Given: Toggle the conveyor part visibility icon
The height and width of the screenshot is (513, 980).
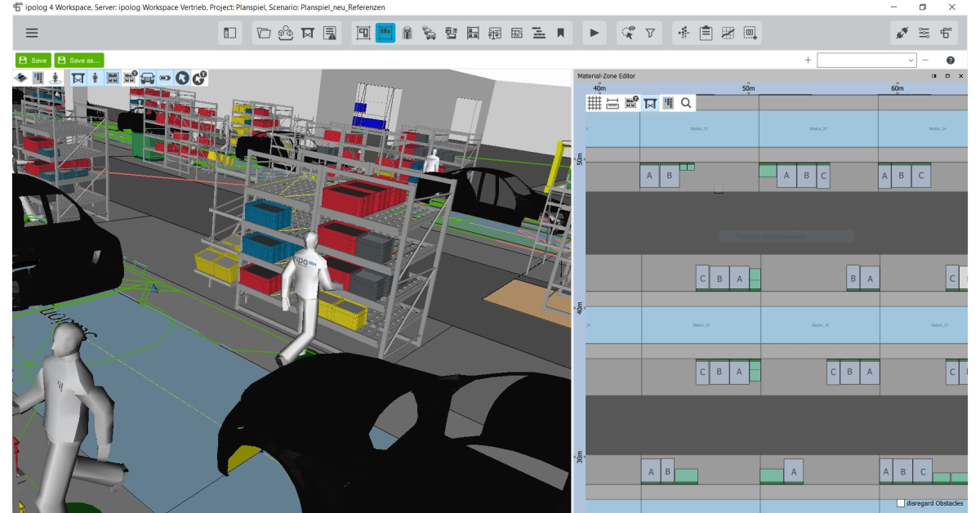Looking at the screenshot, I should (x=165, y=78).
